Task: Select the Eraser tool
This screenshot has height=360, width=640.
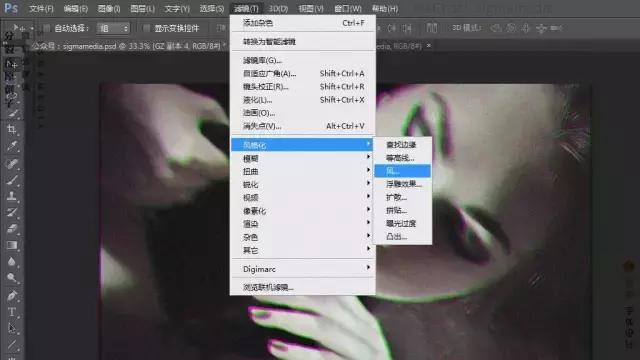Action: 12,229
